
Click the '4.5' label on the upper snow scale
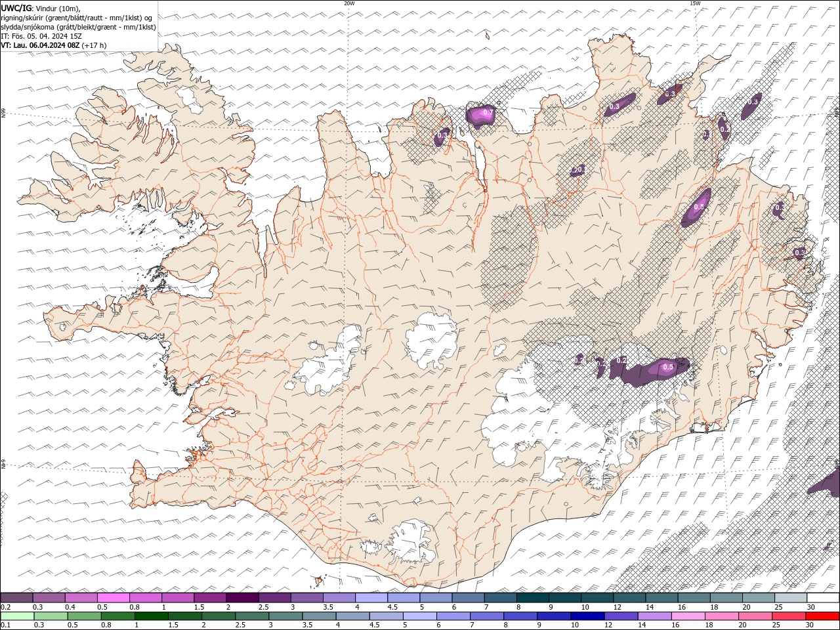391,608
